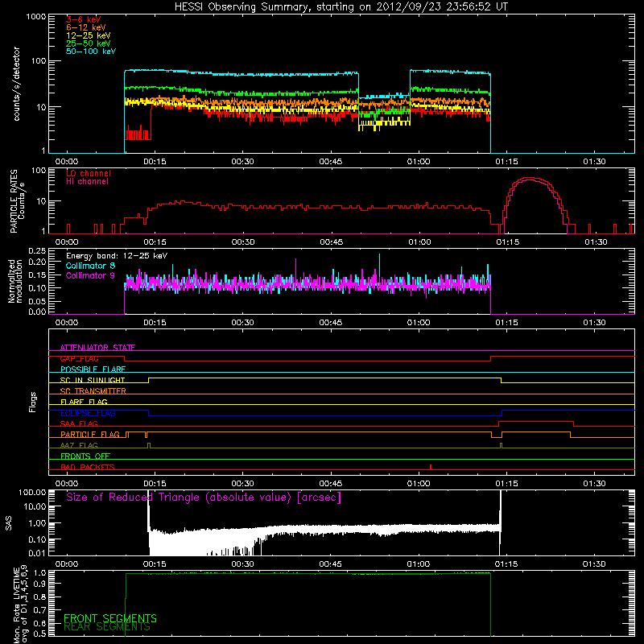
Task: Click the SC_TRANSMITTER flag label
Action: pyautogui.click(x=93, y=391)
